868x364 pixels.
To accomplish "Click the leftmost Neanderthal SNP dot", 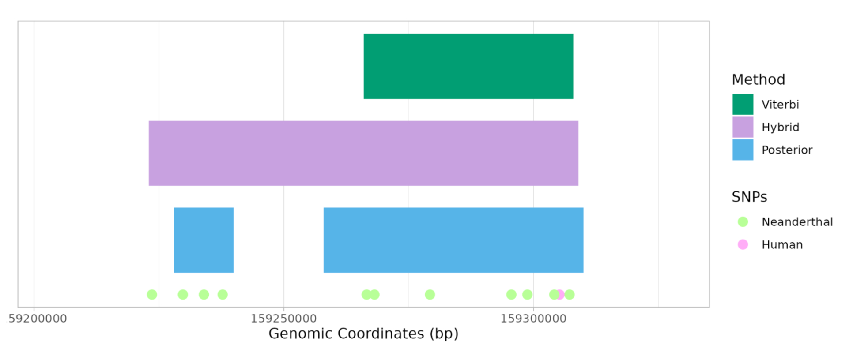I will (x=152, y=294).
